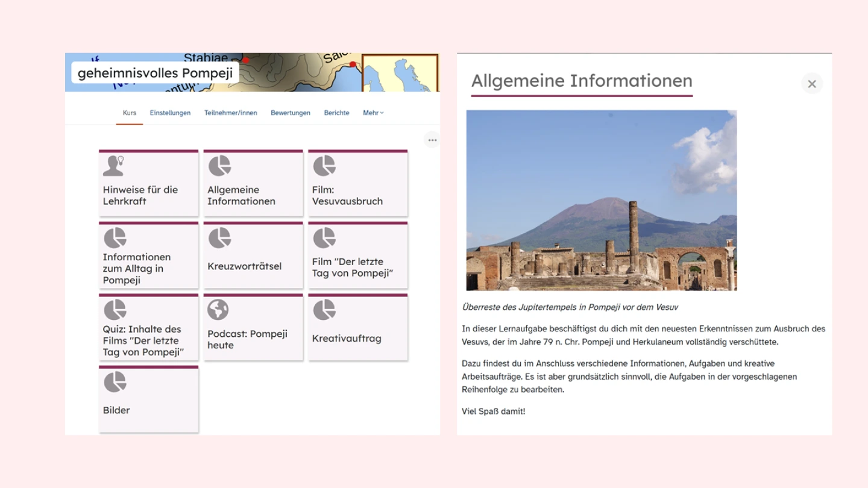Go to the Bewertungen tab
868x488 pixels.
[291, 113]
